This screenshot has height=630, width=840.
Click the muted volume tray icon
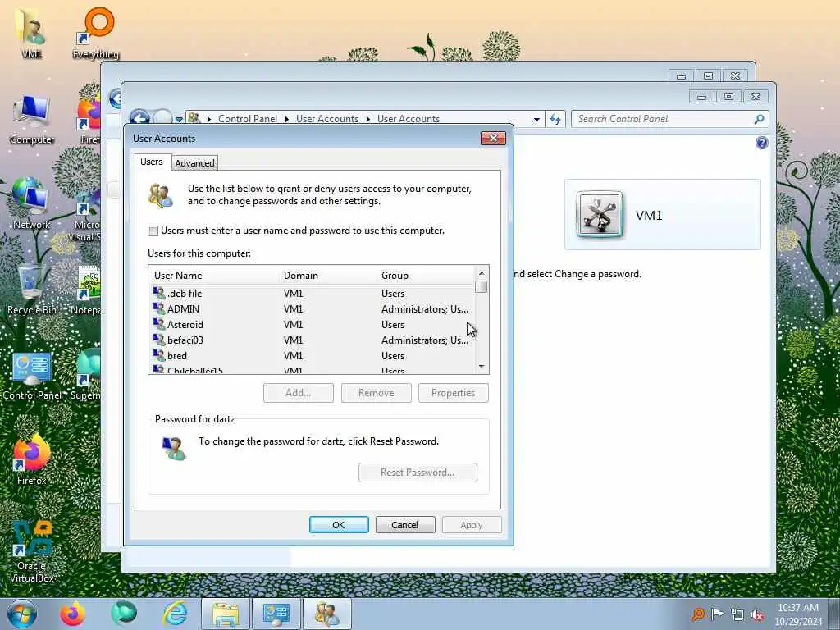point(757,614)
